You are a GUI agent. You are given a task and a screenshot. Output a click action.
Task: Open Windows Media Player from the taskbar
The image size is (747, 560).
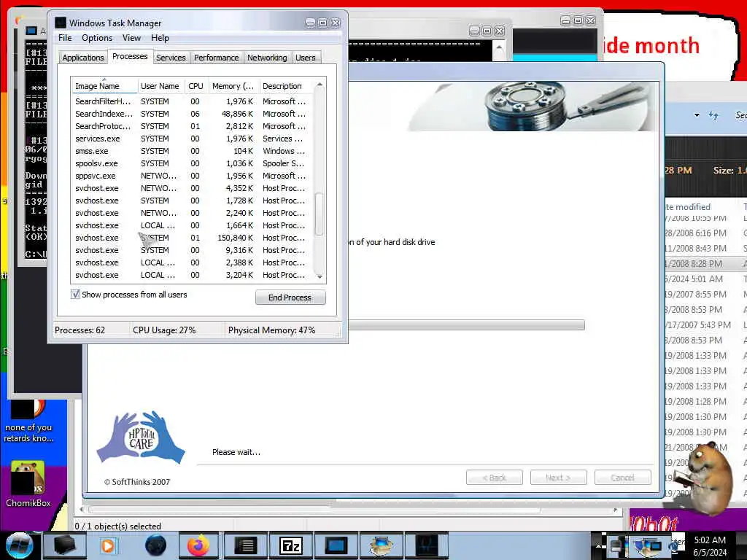[108, 545]
